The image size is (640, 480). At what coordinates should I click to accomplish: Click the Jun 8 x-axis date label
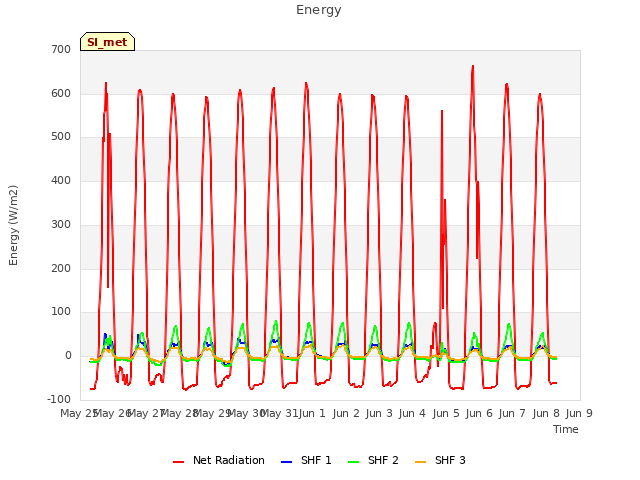(x=546, y=413)
